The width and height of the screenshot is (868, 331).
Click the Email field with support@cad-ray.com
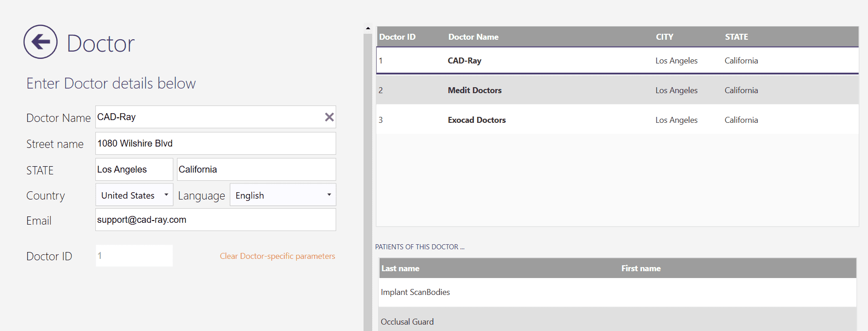[x=216, y=220]
